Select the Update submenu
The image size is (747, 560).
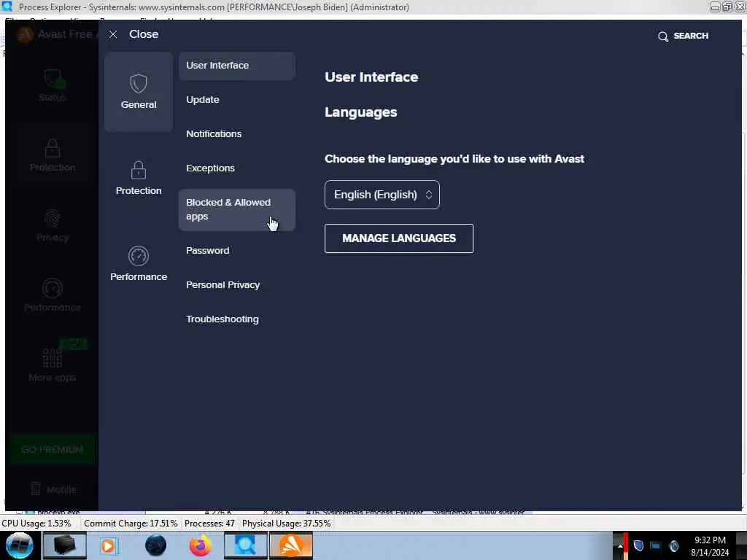237,100
